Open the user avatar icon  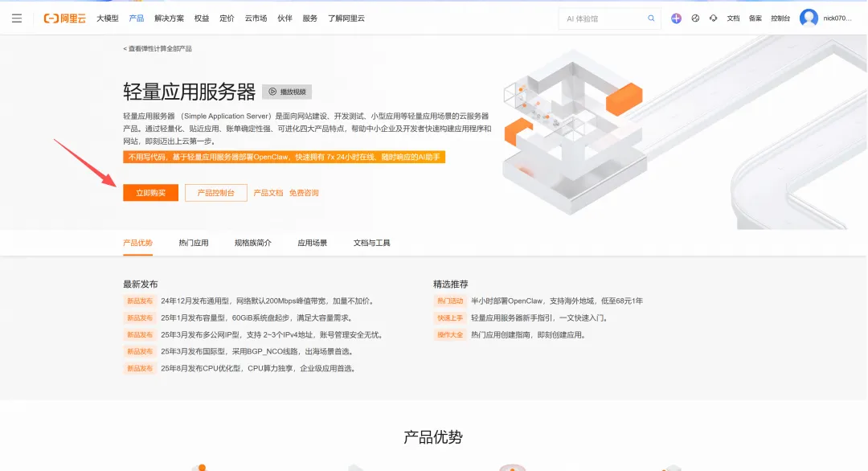(809, 18)
